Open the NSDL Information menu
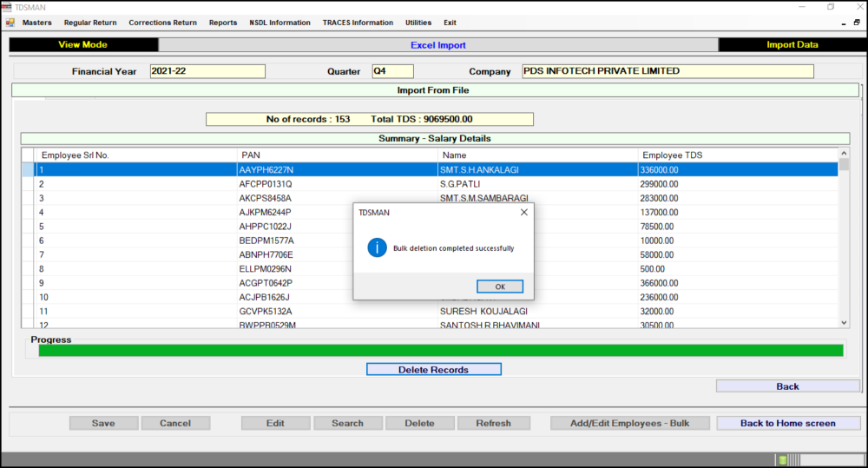The height and width of the screenshot is (468, 868). [279, 23]
